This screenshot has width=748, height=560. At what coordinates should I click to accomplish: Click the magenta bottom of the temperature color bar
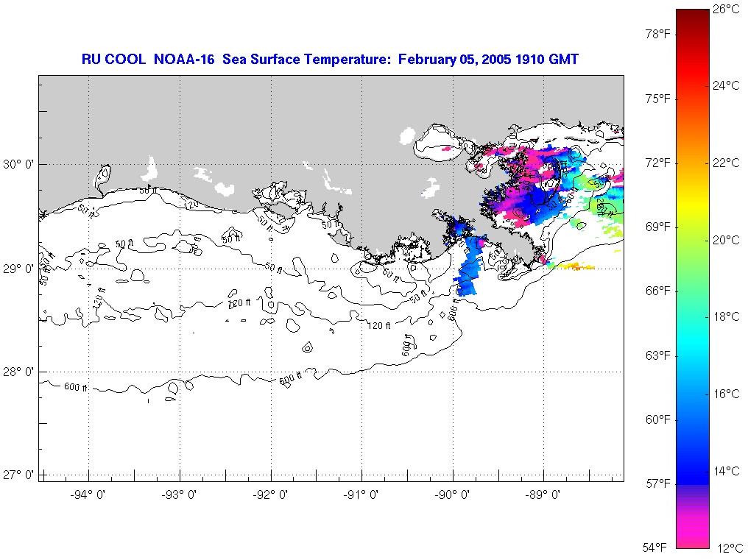(x=693, y=532)
